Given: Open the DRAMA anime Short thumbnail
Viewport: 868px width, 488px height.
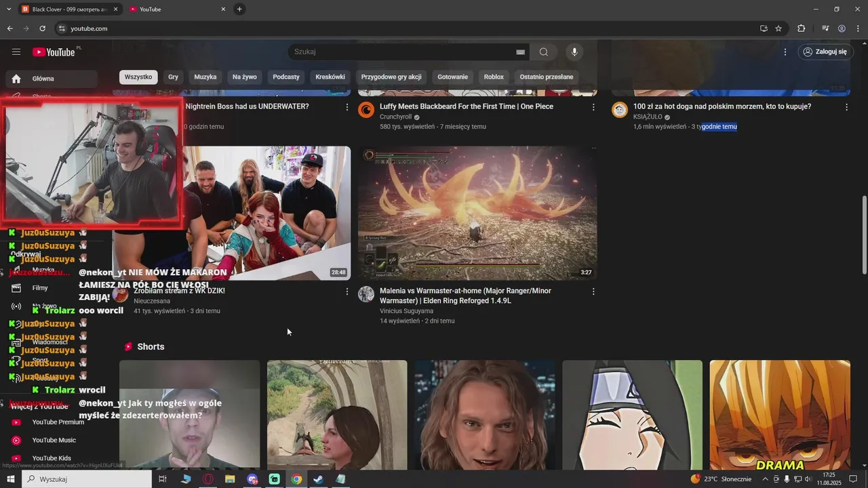Looking at the screenshot, I should point(780,415).
